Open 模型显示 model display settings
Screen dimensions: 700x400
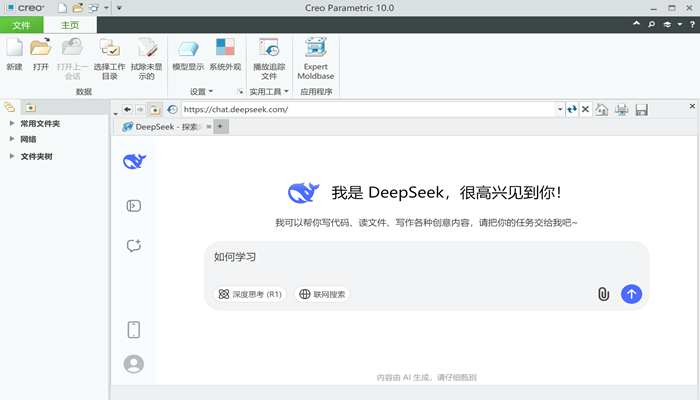pos(188,54)
